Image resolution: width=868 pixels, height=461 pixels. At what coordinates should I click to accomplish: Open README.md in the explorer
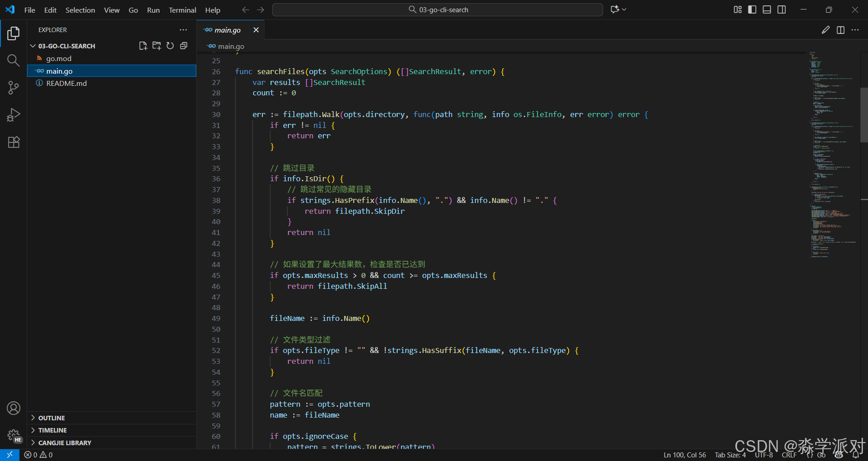(x=112, y=83)
